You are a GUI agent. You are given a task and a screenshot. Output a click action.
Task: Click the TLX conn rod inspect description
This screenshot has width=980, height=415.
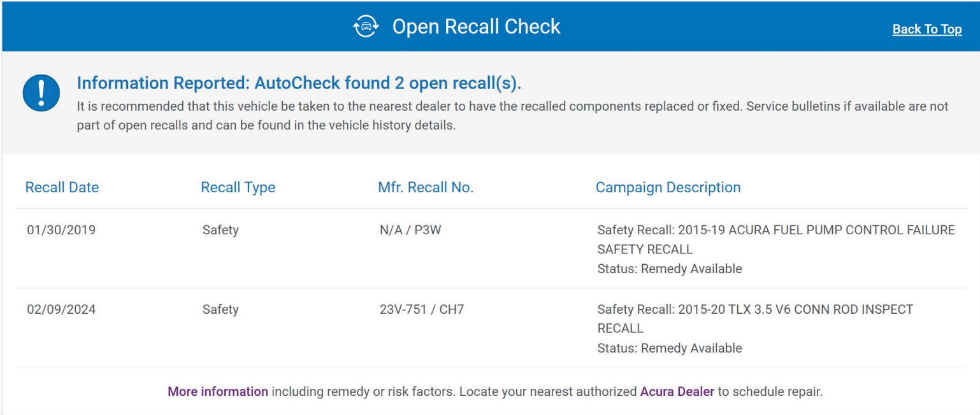tap(754, 318)
